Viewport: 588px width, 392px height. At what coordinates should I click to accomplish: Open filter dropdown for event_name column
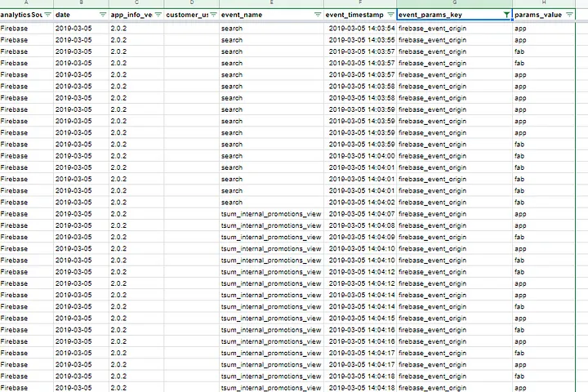(x=318, y=15)
